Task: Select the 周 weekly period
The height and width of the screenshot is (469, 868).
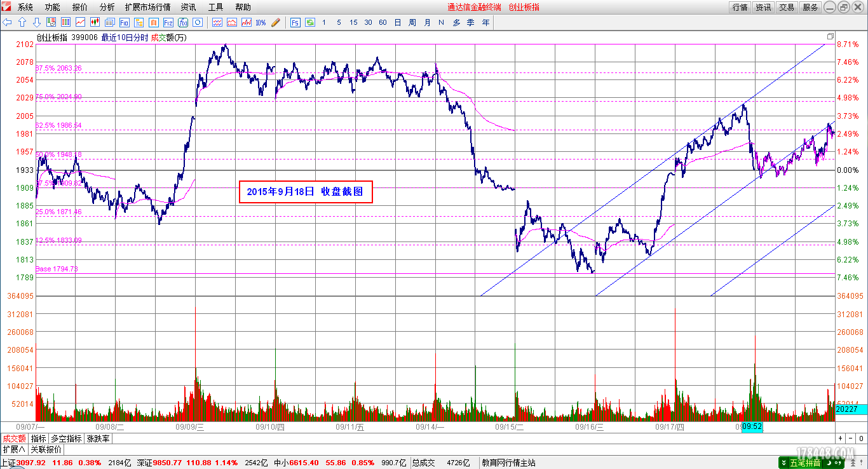Action: [412, 22]
